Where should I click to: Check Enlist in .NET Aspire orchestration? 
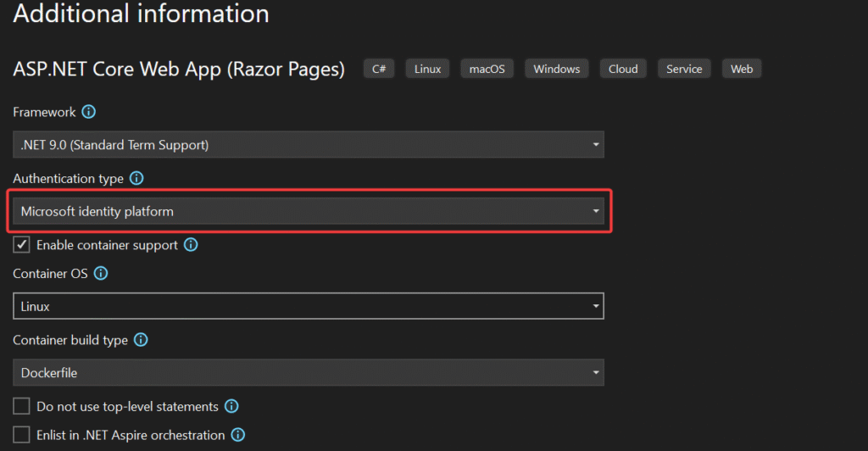pyautogui.click(x=21, y=435)
